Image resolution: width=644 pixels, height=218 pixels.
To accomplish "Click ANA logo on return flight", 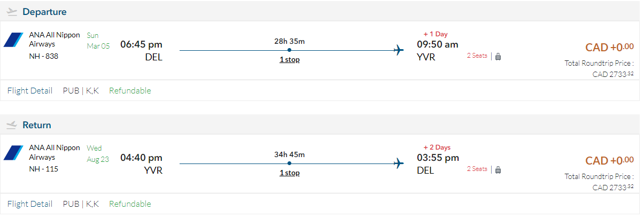I will click(x=13, y=153).
